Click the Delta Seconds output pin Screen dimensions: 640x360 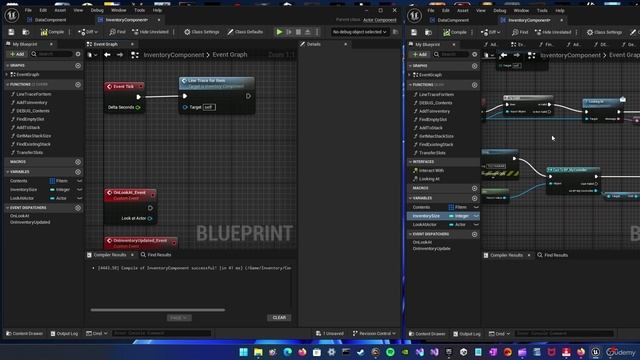pos(138,107)
